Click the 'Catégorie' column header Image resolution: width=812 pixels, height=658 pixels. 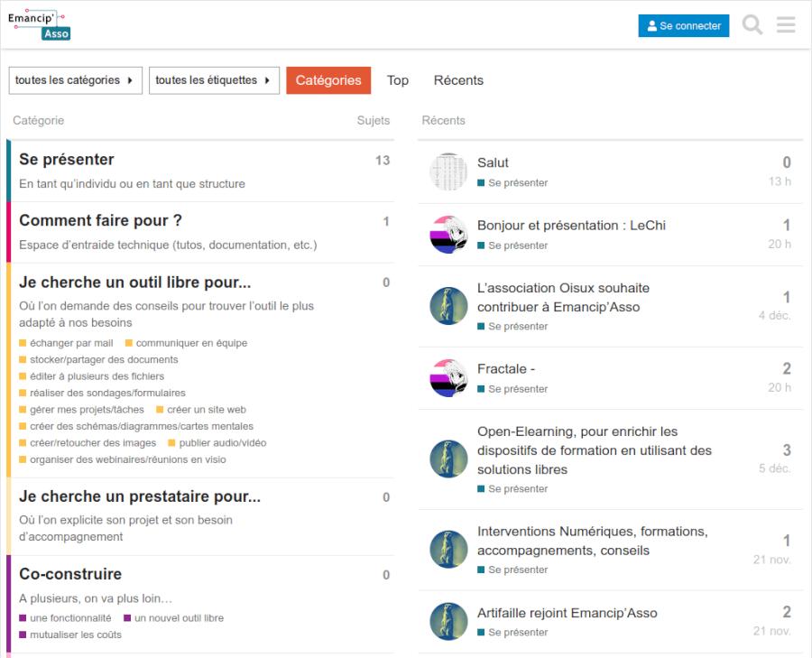click(38, 120)
